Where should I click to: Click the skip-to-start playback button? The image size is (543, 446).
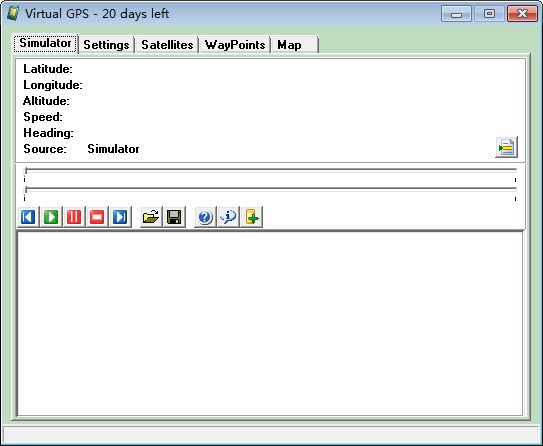pyautogui.click(x=28, y=217)
